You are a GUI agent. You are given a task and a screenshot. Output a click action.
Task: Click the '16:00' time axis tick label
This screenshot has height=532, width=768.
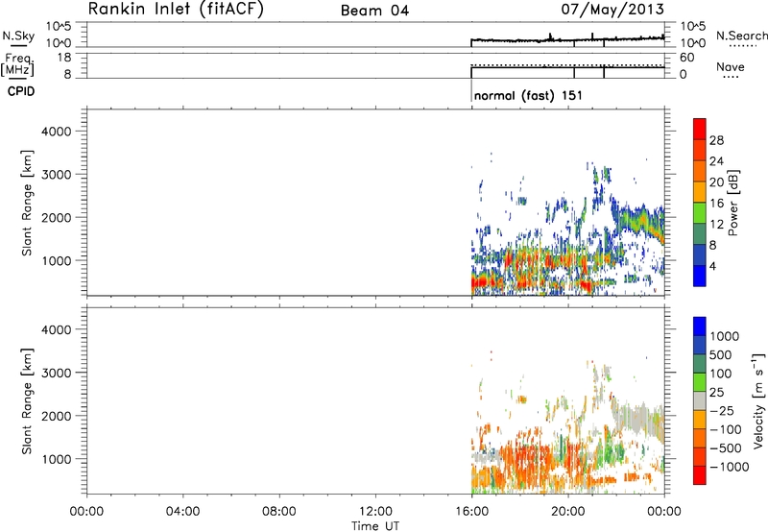pos(472,512)
